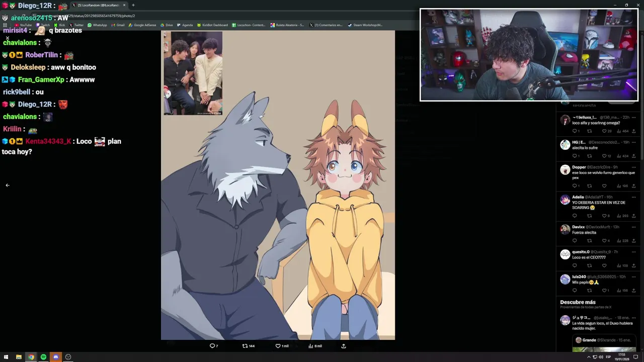Show hidden system tray icons

click(589, 357)
